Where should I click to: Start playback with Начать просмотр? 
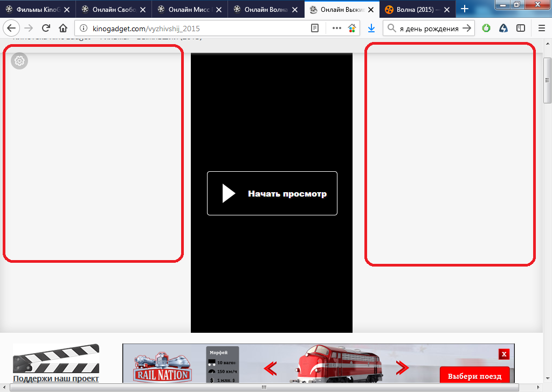(272, 193)
